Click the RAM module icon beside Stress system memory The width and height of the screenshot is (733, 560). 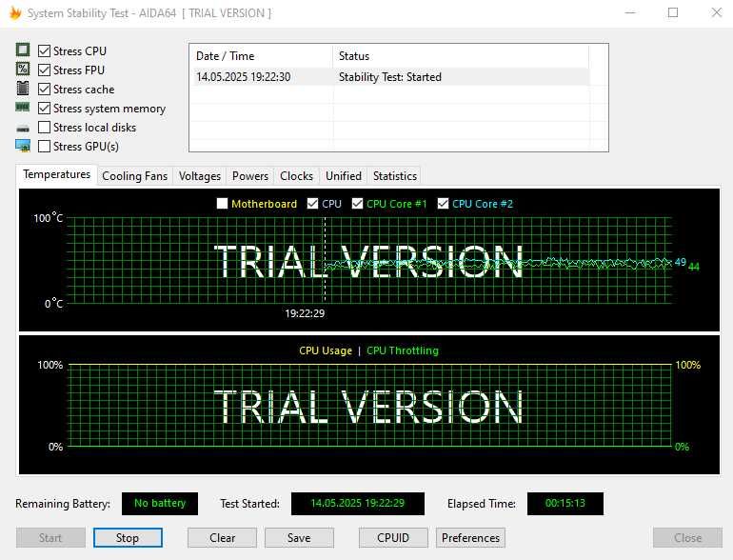23,108
